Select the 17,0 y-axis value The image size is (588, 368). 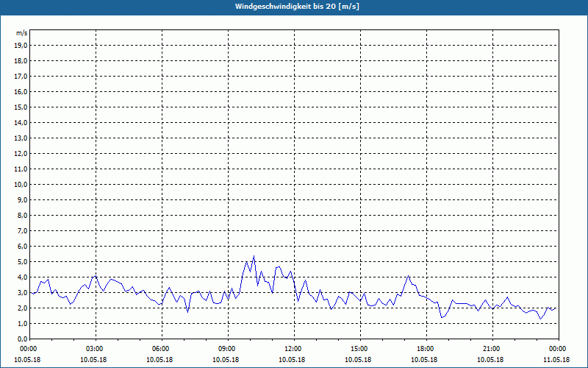[21, 77]
